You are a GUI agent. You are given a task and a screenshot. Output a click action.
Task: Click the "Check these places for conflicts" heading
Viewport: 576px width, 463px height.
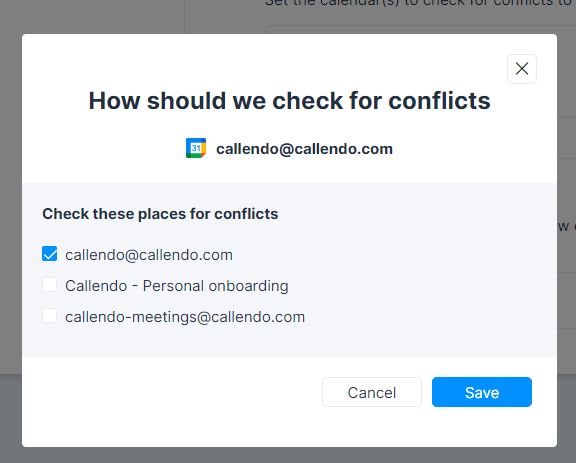click(x=160, y=214)
